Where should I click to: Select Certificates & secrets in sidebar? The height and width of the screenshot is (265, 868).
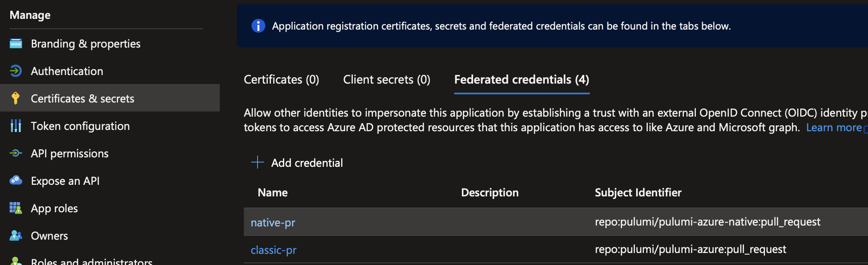(x=110, y=98)
